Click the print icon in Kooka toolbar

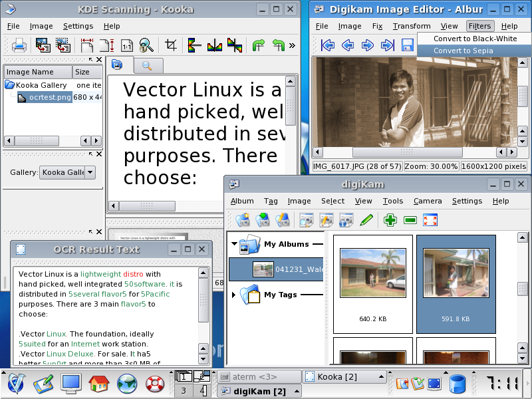(19, 46)
